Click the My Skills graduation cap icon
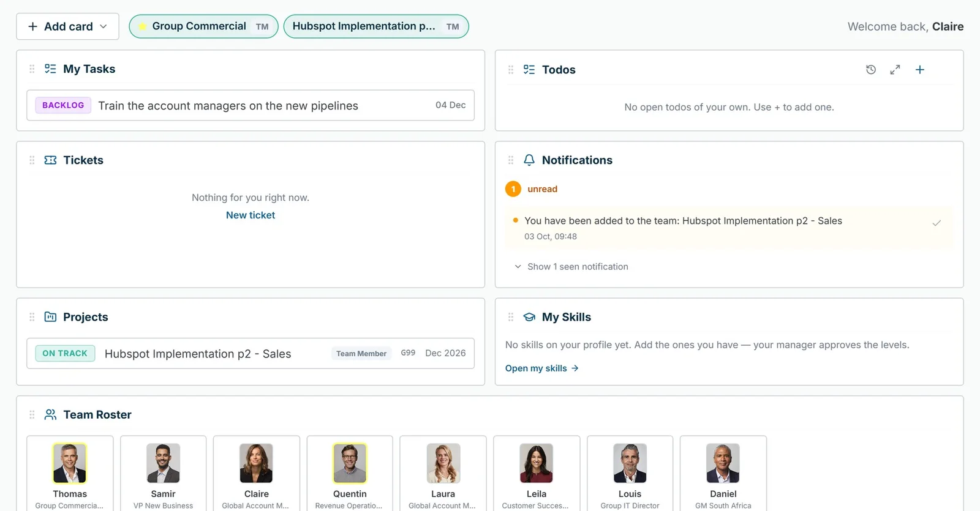This screenshot has height=511, width=980. [x=529, y=317]
